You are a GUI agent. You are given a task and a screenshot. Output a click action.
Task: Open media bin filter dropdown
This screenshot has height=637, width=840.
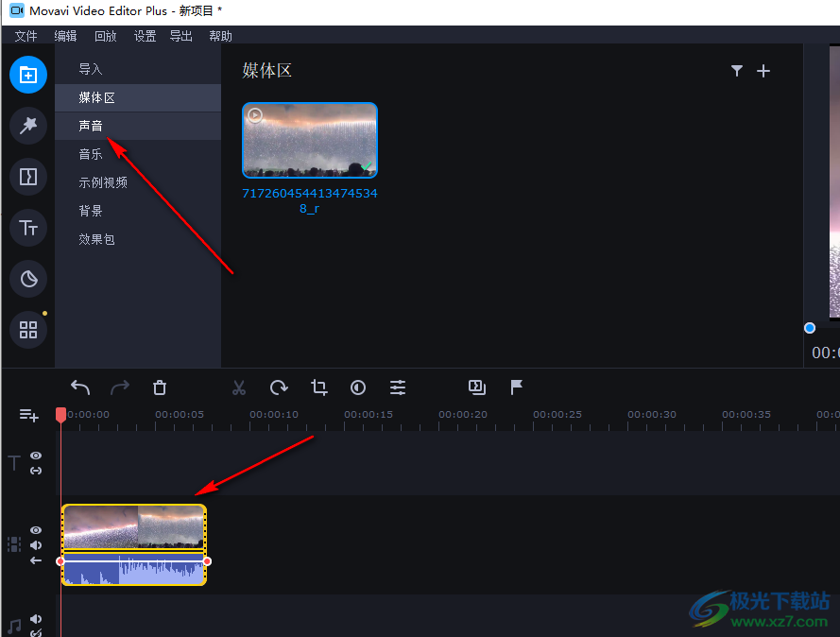(x=737, y=71)
